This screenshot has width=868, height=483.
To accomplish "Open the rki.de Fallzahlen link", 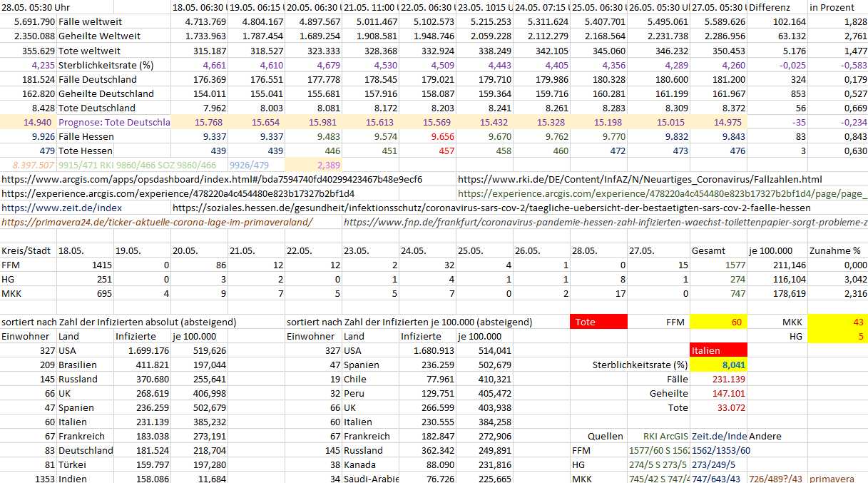I will pos(640,179).
